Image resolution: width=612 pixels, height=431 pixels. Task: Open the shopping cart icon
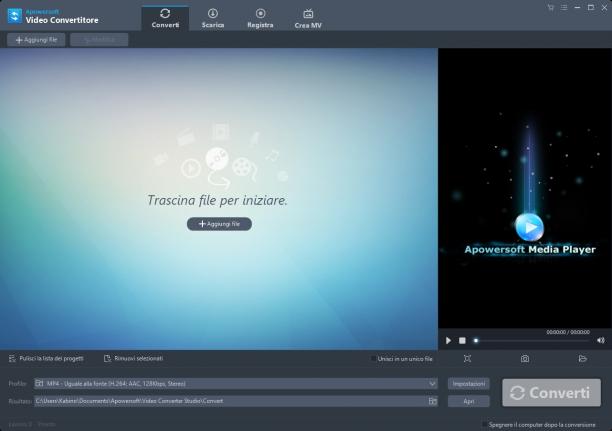click(550, 7)
